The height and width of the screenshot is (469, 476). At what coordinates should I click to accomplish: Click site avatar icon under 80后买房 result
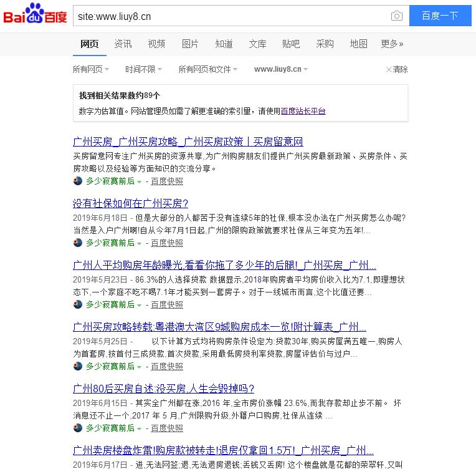coord(78,428)
